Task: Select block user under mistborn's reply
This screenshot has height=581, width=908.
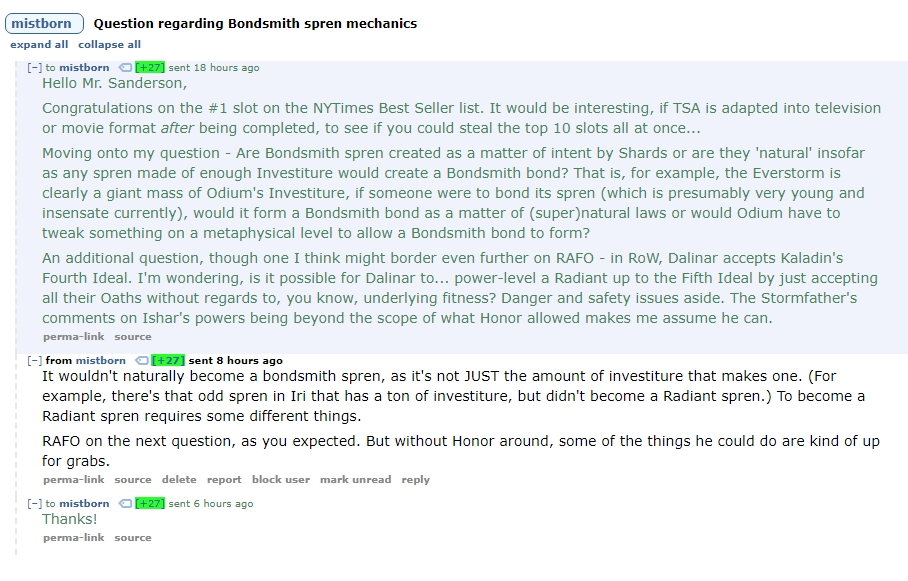Action: tap(281, 480)
